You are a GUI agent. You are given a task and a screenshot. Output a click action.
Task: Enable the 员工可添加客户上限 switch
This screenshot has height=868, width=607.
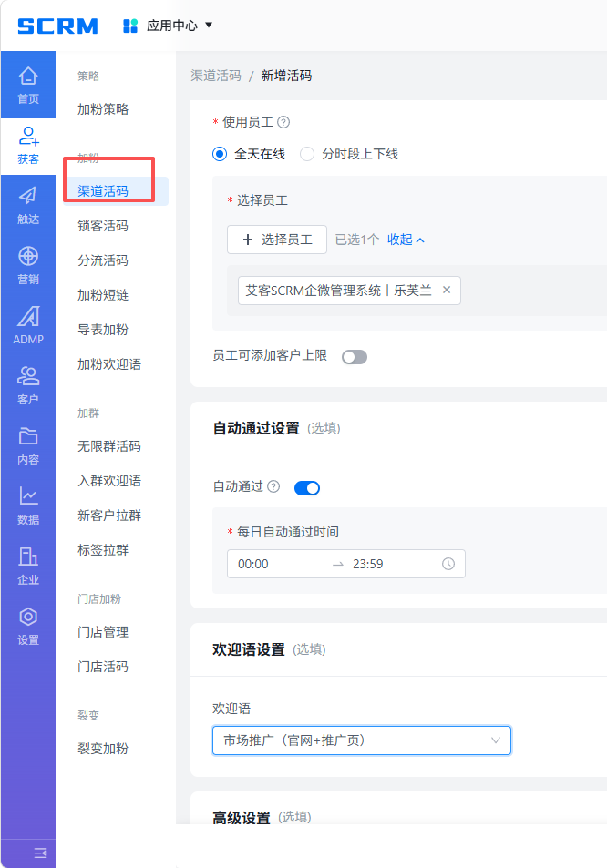point(355,357)
